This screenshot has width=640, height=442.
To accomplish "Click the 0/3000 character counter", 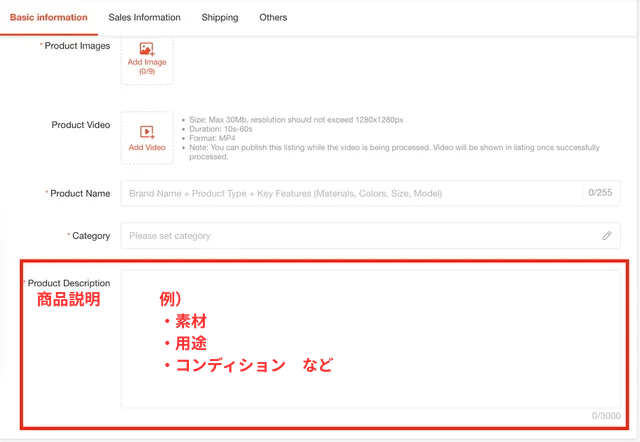I will click(x=606, y=416).
